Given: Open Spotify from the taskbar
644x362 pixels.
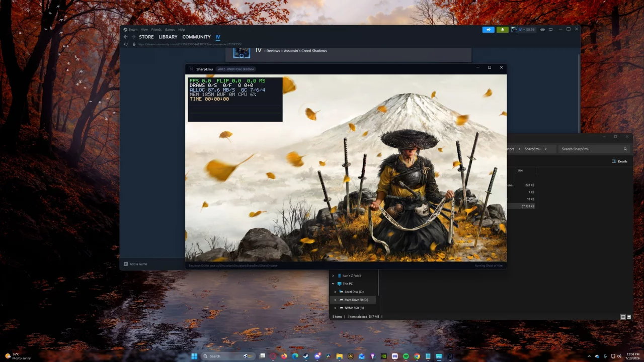Looking at the screenshot, I should click(406, 356).
